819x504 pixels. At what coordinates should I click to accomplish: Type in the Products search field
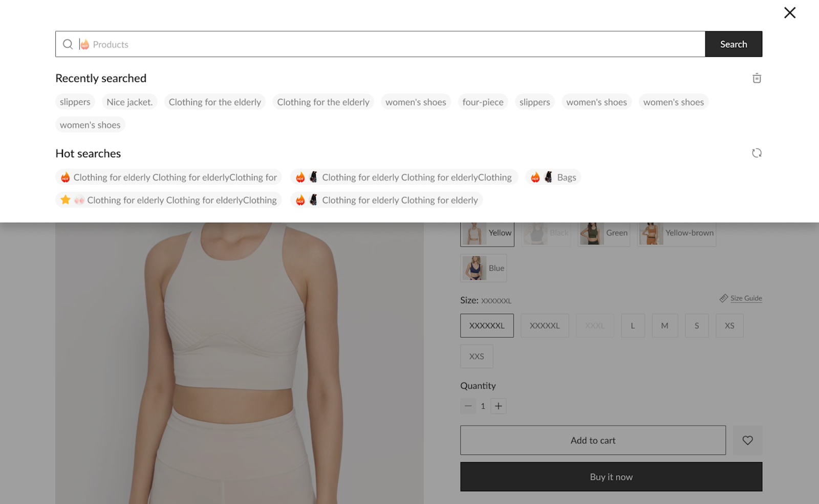[x=389, y=45]
